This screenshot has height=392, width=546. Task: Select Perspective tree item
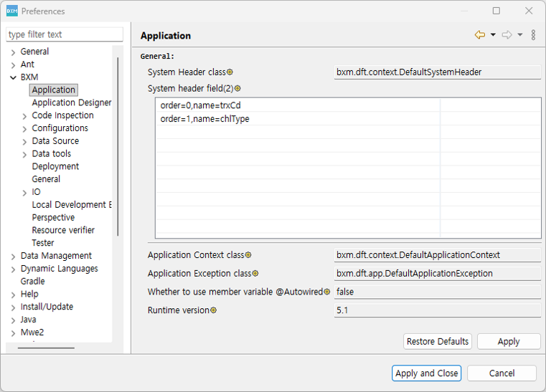(53, 217)
